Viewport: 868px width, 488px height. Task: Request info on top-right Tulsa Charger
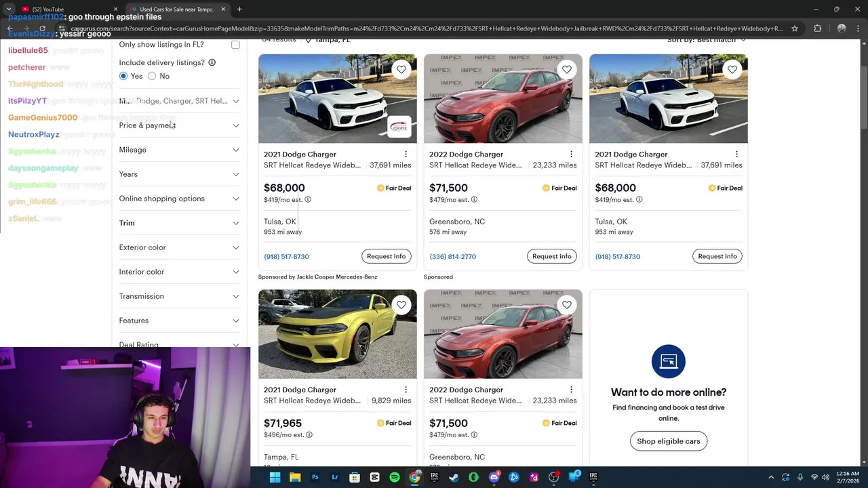click(x=717, y=256)
